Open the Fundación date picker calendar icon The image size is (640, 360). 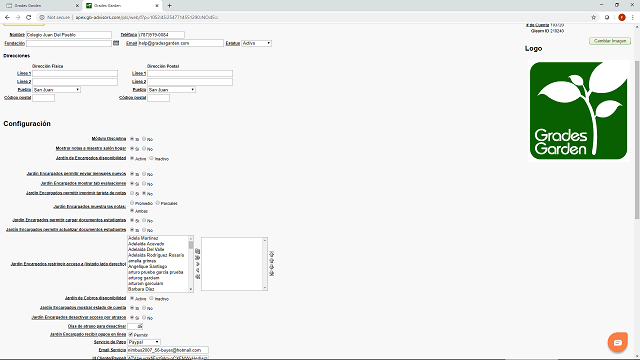(116, 43)
